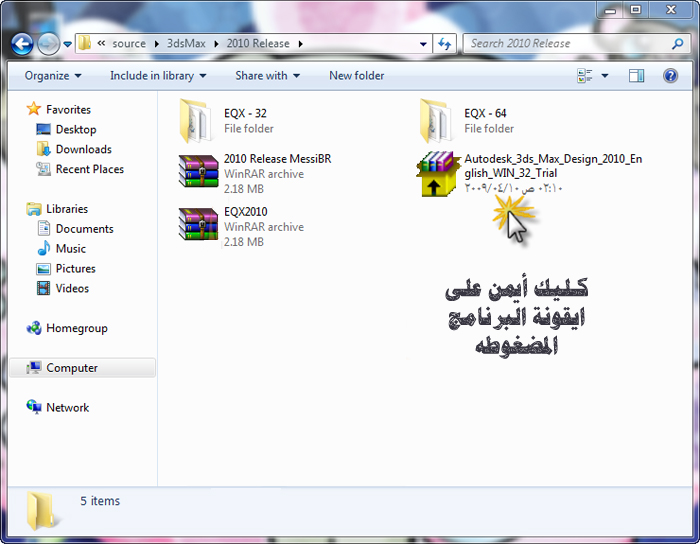
Task: Select 2010 Release MessiBR archive icon
Action: point(198,170)
